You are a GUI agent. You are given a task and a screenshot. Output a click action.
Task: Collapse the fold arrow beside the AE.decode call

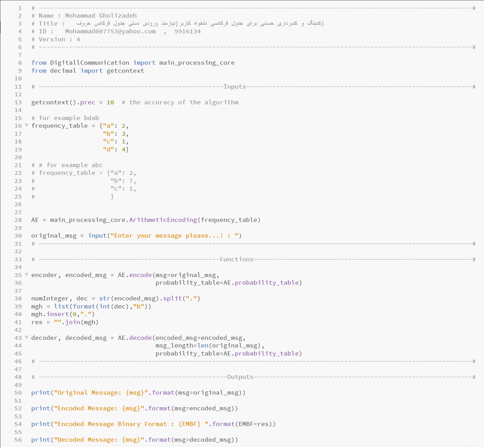coord(27,338)
